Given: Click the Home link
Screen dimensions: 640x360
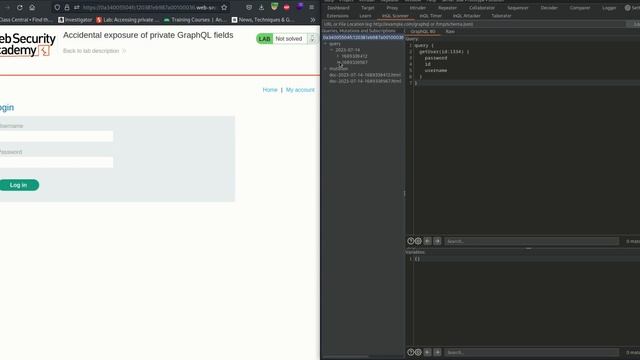Looking at the screenshot, I should pyautogui.click(x=270, y=90).
